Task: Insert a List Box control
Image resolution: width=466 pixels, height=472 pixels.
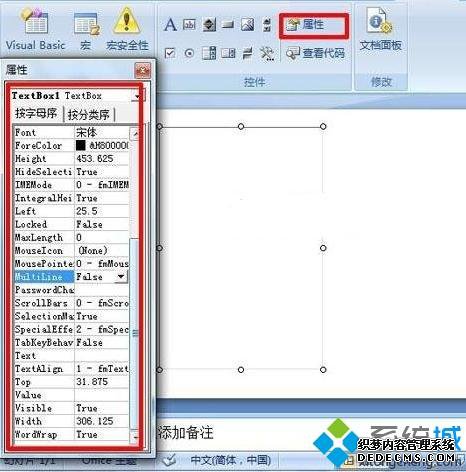Action: (x=209, y=53)
